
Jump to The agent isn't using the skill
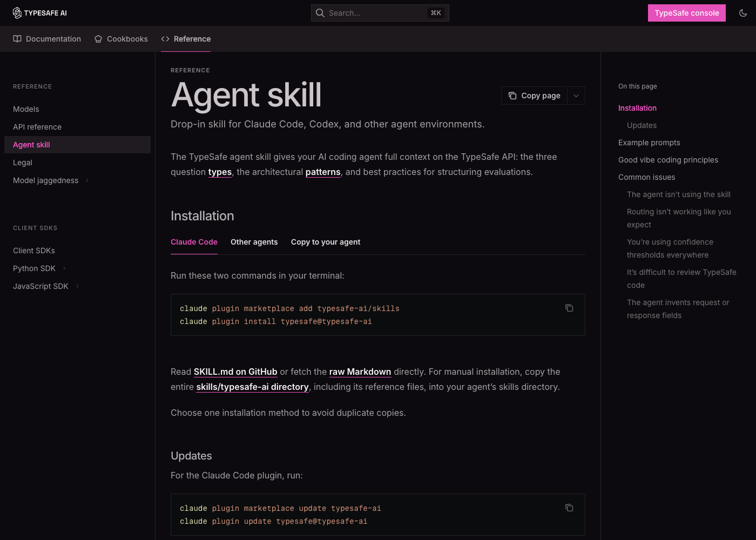[678, 194]
